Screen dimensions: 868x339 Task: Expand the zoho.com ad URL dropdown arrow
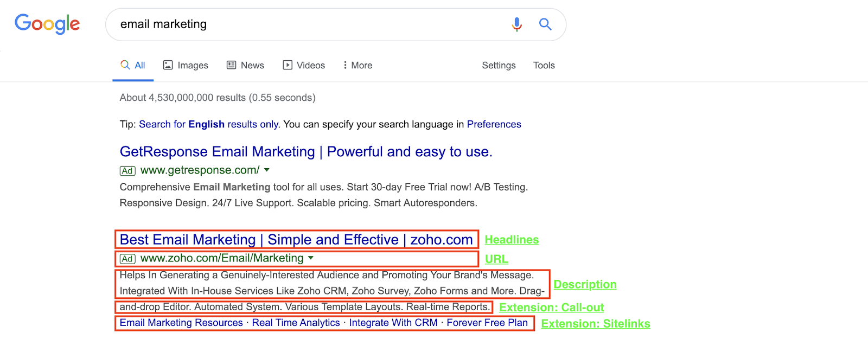point(311,258)
